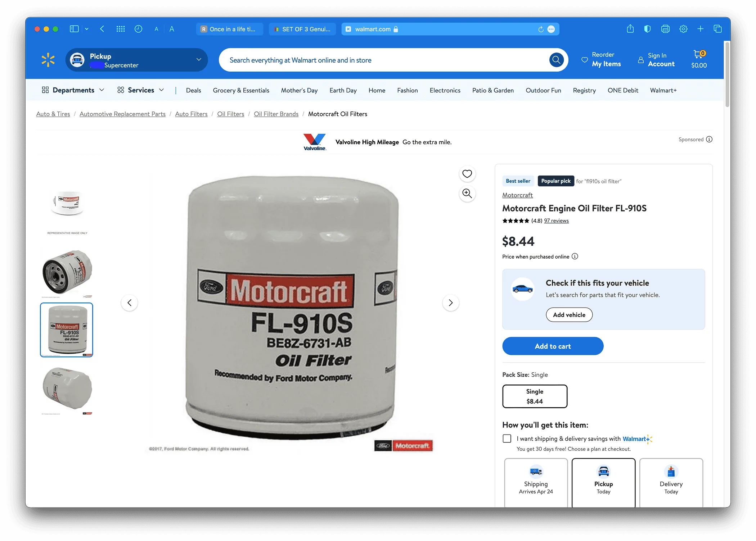This screenshot has height=541, width=756.
Task: Open the settings gear in Safari toolbar
Action: click(683, 29)
